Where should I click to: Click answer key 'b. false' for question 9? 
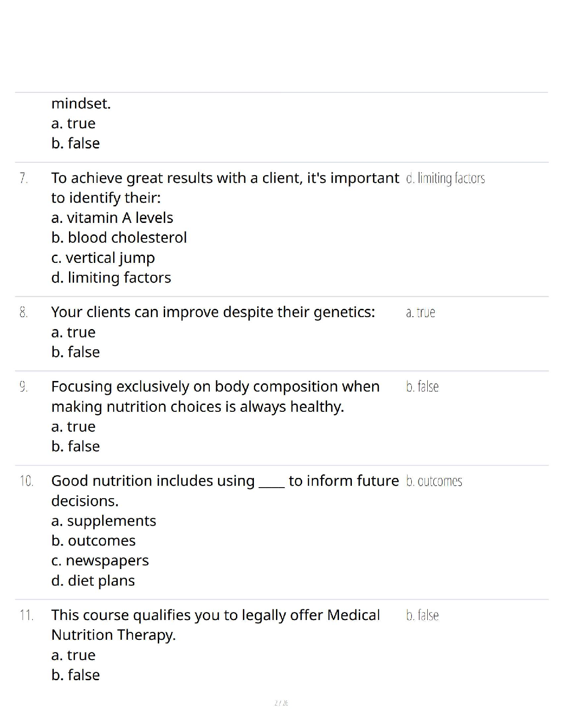[x=422, y=387]
